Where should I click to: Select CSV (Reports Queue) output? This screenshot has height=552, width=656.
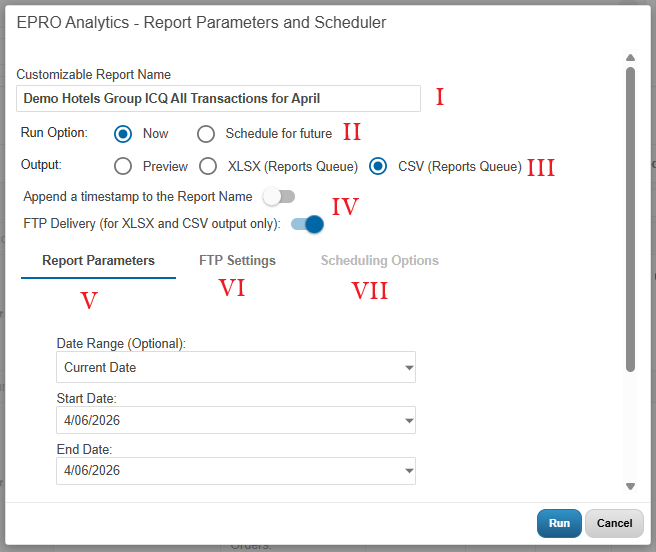pos(379,167)
